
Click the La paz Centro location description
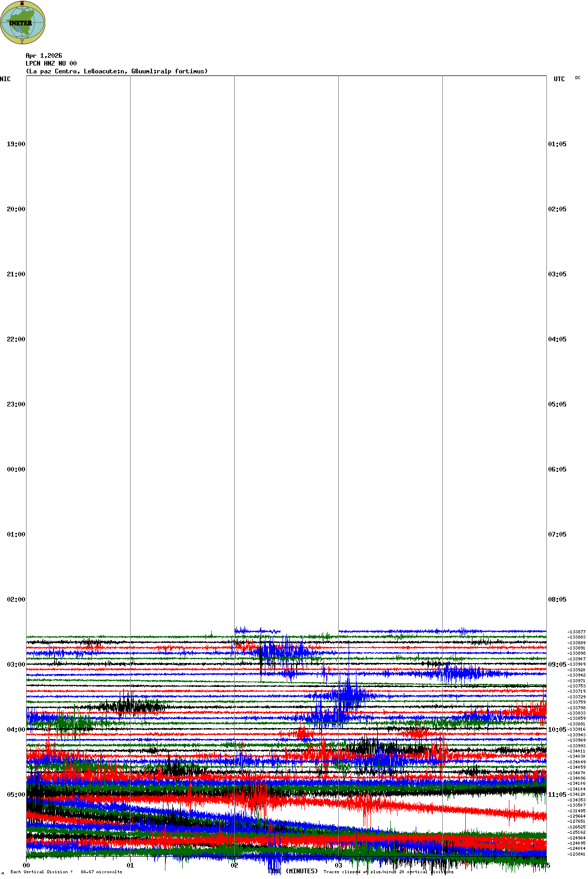(117, 71)
